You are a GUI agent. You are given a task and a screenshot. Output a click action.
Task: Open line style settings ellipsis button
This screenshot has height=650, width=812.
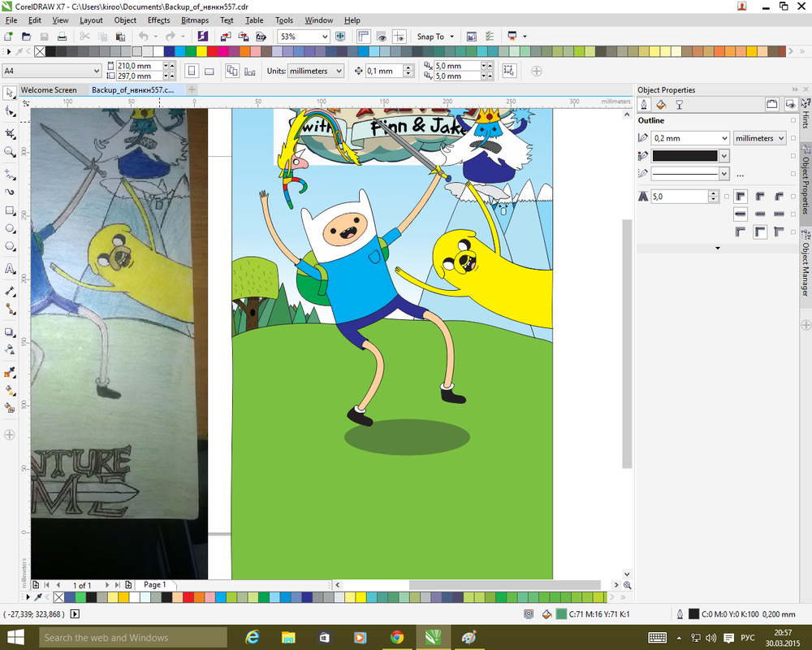(x=740, y=175)
